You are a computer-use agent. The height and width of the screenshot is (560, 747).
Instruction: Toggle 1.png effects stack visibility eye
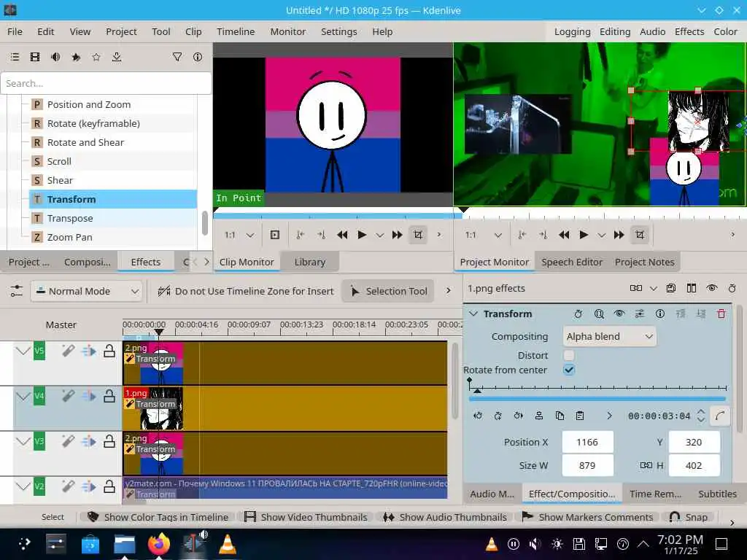[x=712, y=288]
